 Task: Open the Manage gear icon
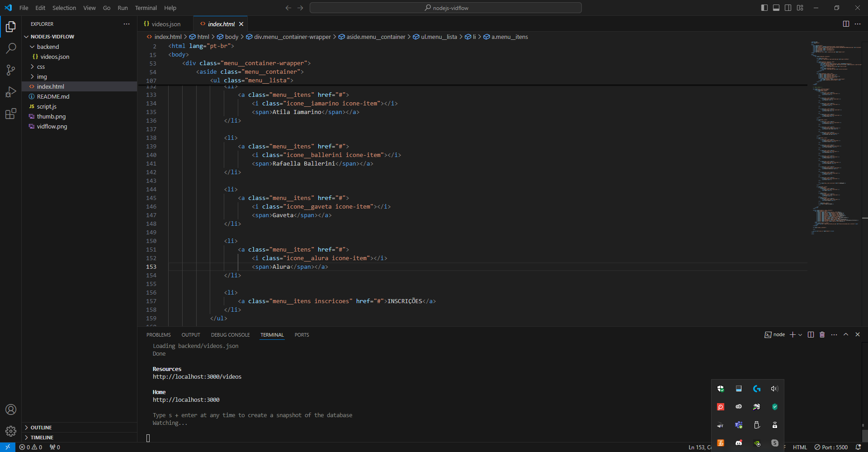tap(11, 431)
